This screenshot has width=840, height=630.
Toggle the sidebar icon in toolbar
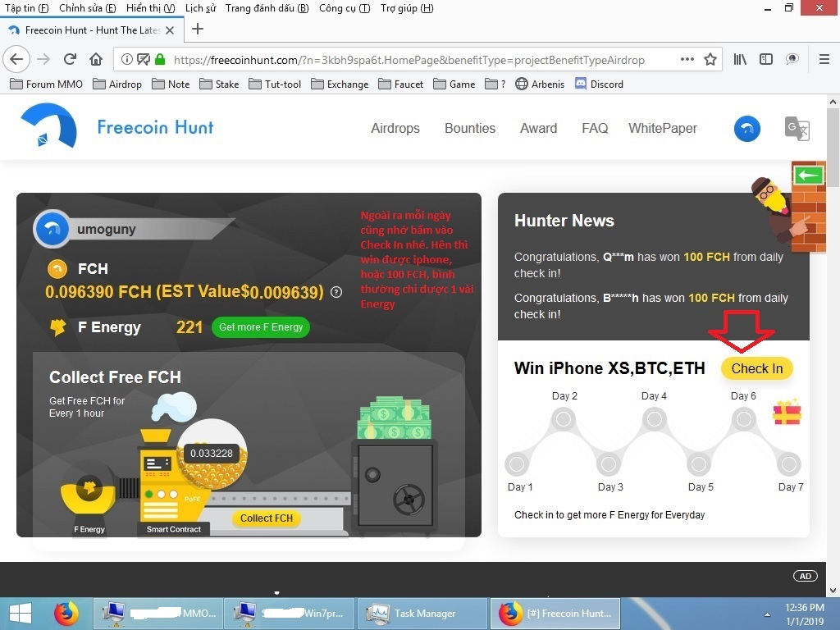(x=766, y=59)
